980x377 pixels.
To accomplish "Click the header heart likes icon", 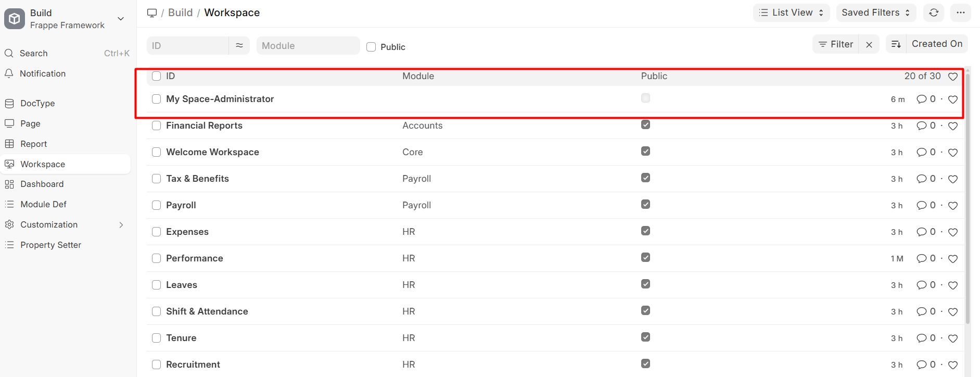I will point(953,77).
